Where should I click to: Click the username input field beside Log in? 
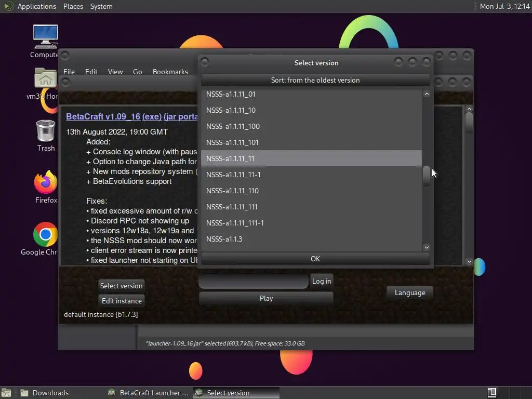[x=254, y=281]
